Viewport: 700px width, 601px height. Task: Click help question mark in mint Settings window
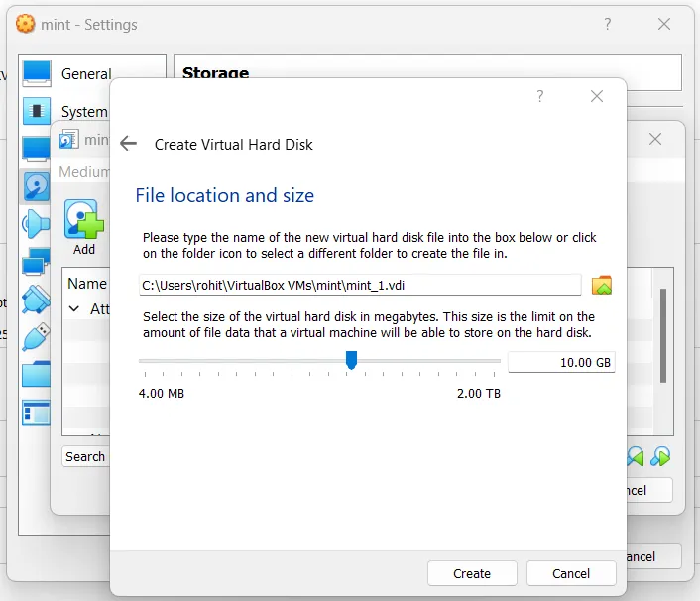pyautogui.click(x=607, y=24)
